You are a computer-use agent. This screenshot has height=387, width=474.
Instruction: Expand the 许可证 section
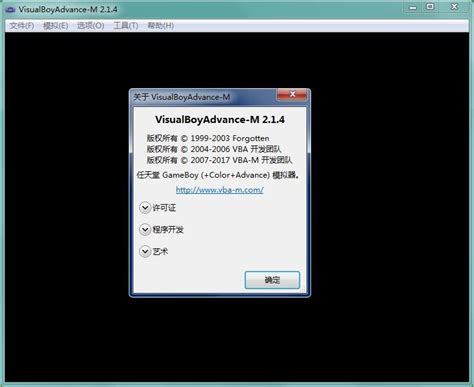point(145,208)
